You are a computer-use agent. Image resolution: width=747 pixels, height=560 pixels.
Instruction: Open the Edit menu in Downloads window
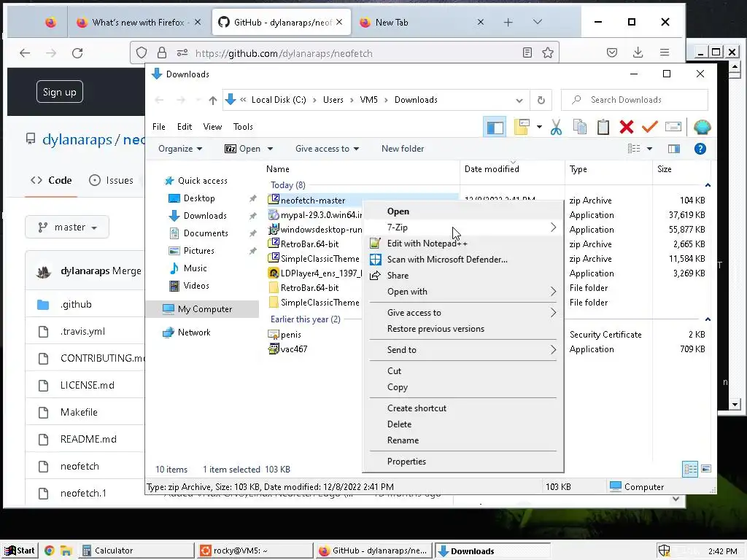point(185,127)
